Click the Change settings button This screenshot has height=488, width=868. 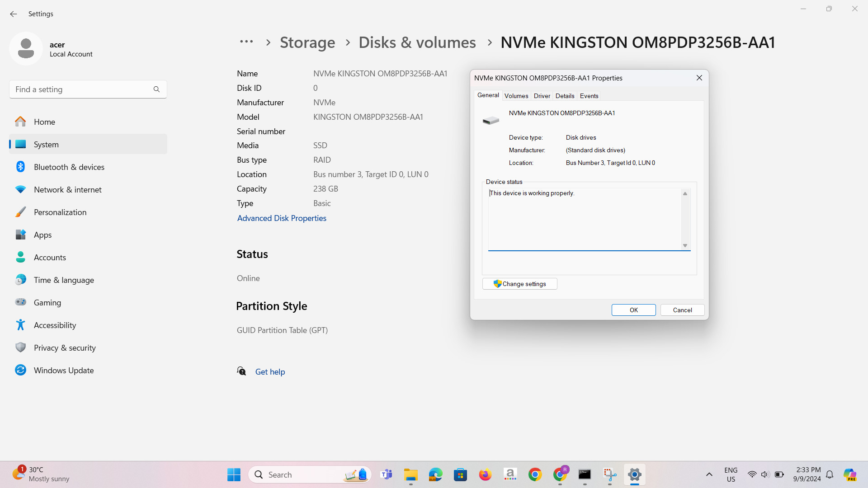pos(519,284)
